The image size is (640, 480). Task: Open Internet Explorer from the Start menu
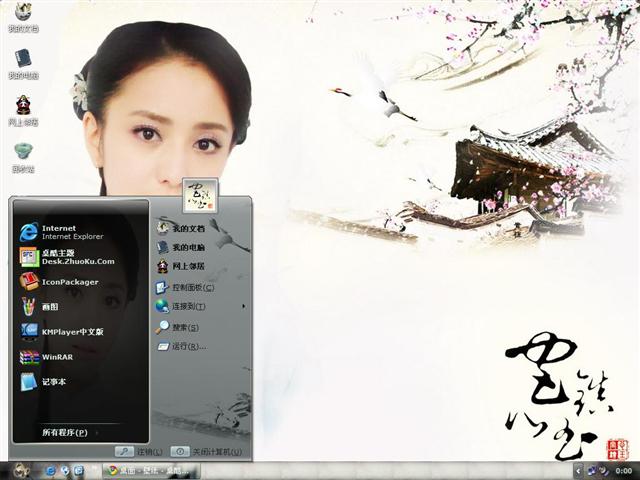pyautogui.click(x=61, y=232)
